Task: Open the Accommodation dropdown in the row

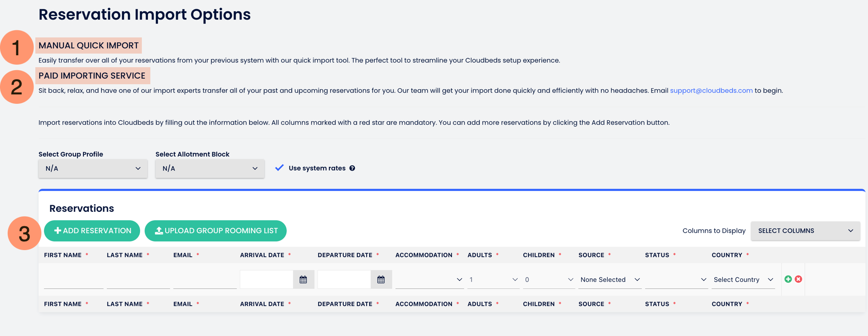Action: [429, 279]
